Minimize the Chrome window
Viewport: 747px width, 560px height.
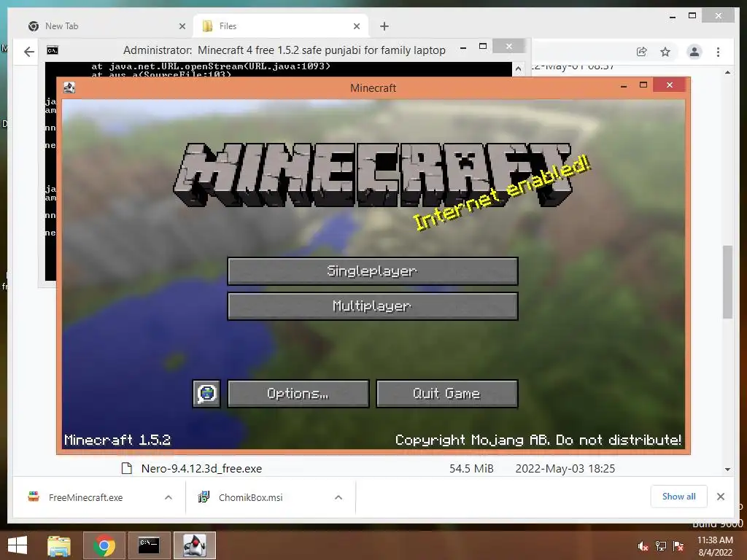pos(673,17)
